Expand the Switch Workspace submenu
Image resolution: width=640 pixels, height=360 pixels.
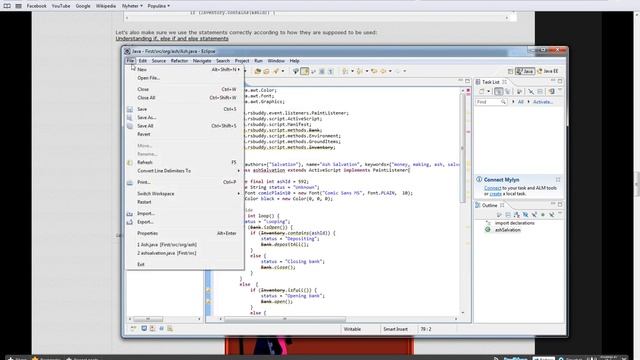click(x=184, y=193)
